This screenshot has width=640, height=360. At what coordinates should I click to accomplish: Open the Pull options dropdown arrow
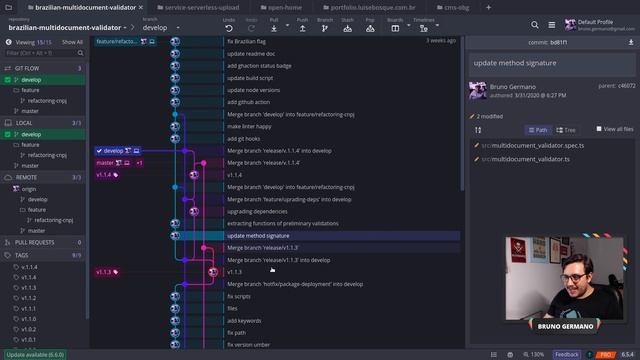click(287, 25)
